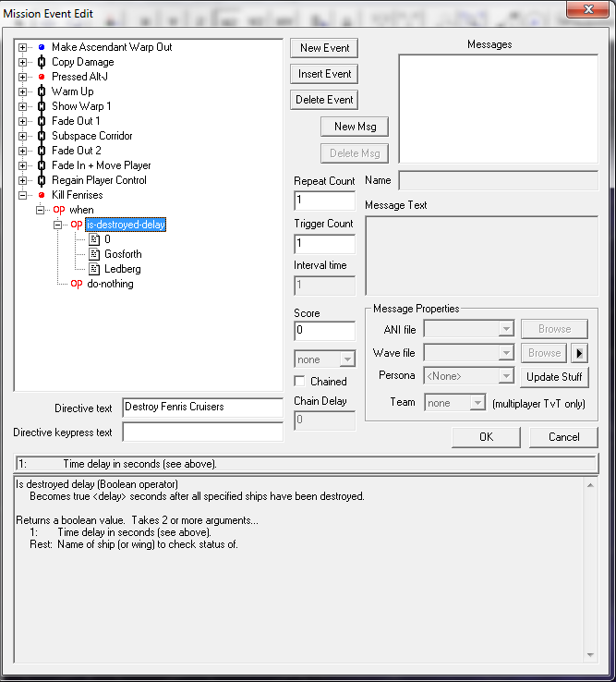Open the Persona dropdown
The width and height of the screenshot is (616, 682).
(506, 376)
